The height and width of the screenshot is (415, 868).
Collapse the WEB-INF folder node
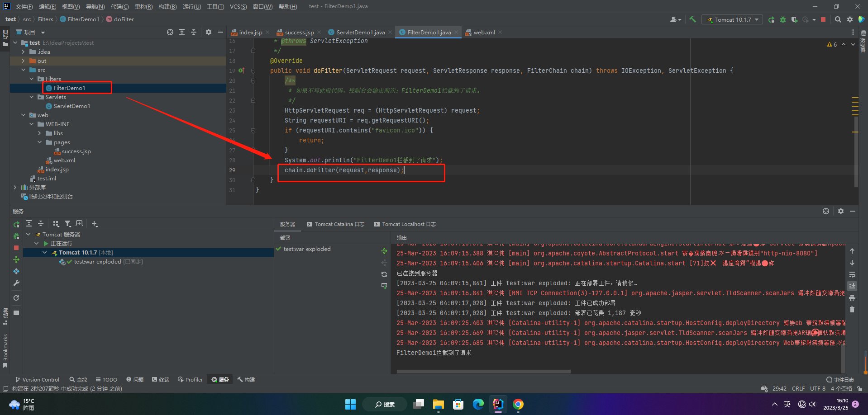click(x=31, y=124)
